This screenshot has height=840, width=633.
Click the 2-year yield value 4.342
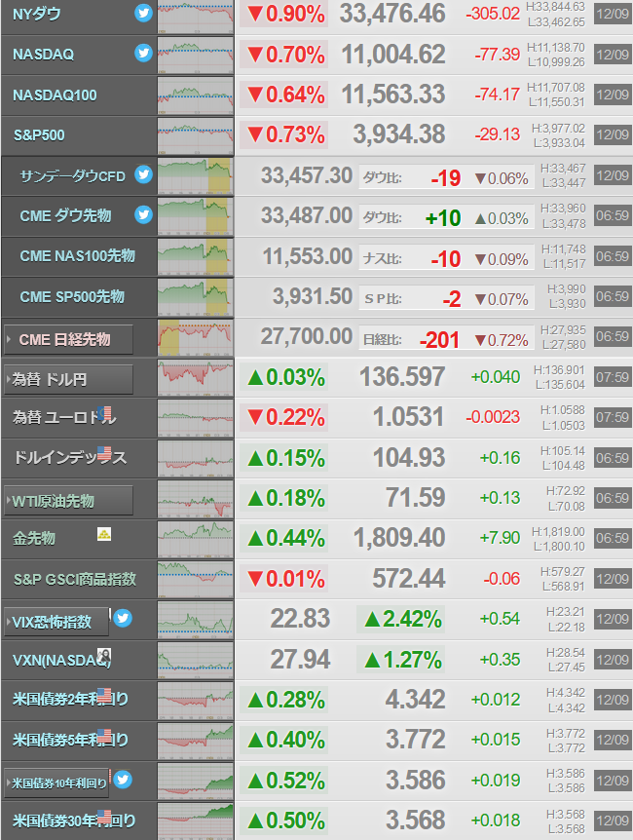coord(415,699)
